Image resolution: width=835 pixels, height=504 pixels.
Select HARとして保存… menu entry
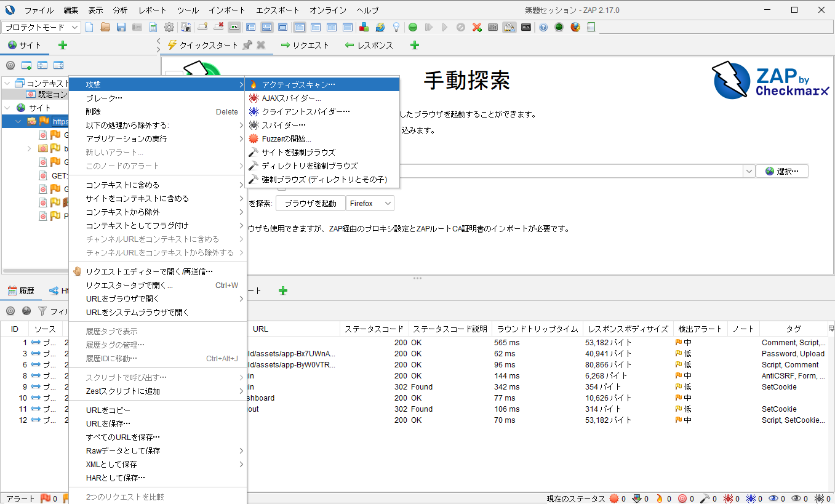click(x=158, y=478)
